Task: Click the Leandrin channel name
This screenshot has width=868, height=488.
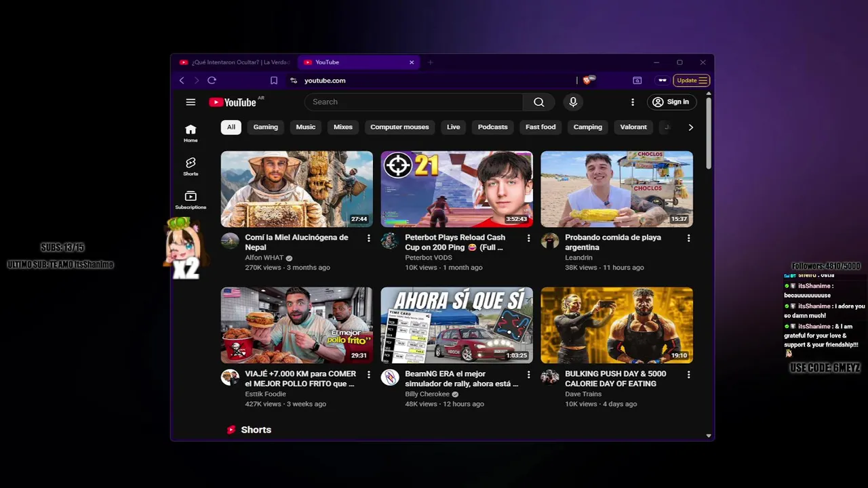Action: pyautogui.click(x=578, y=258)
